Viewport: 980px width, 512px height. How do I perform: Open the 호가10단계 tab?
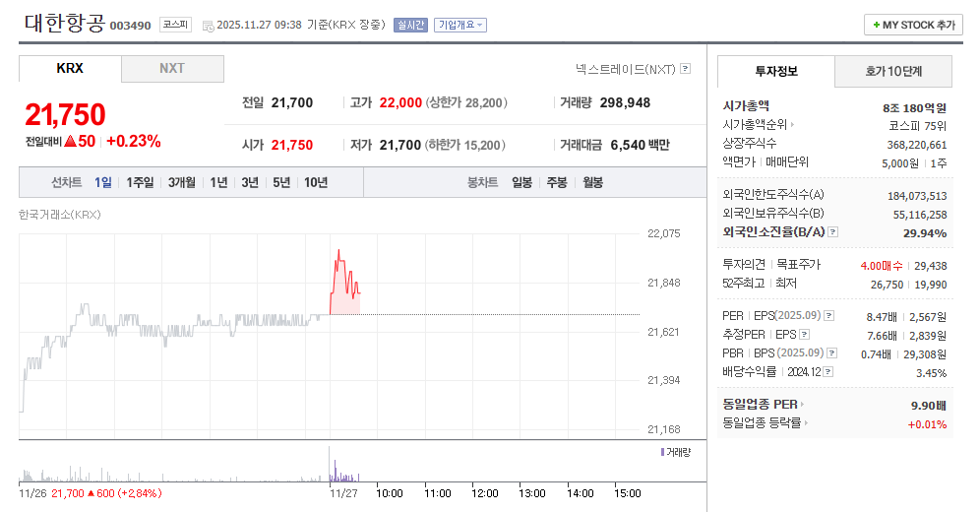point(893,71)
